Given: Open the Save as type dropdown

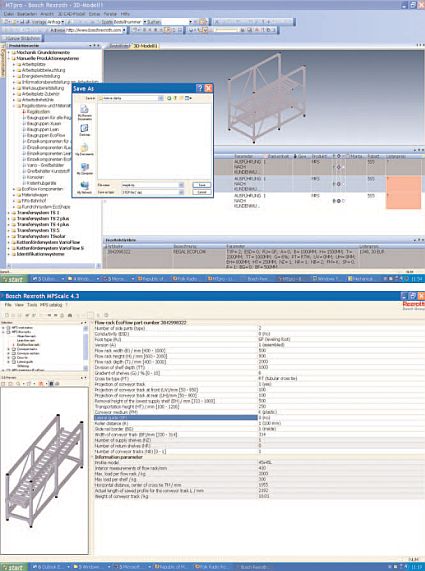Looking at the screenshot, I should point(181,192).
